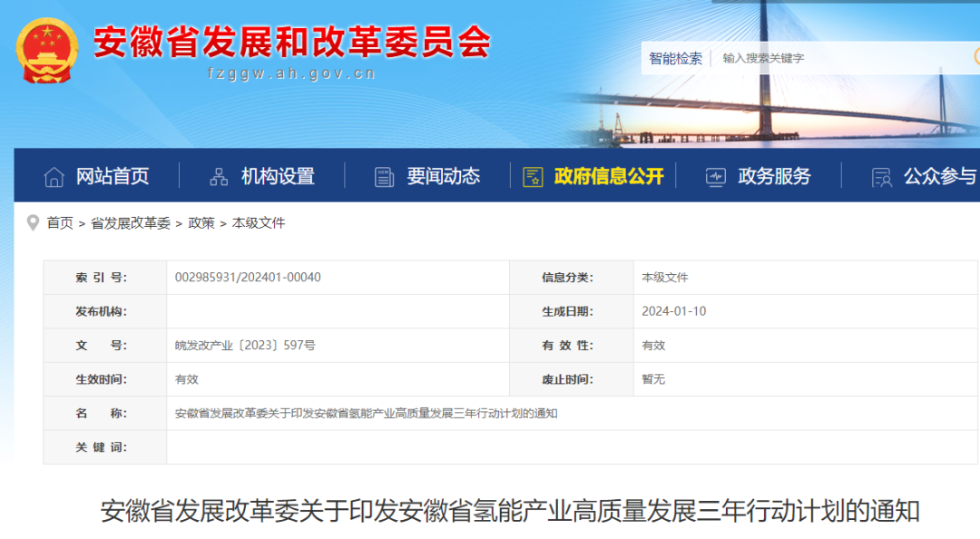Click the national emblem logo
Image resolution: width=980 pixels, height=539 pixels.
(46, 50)
